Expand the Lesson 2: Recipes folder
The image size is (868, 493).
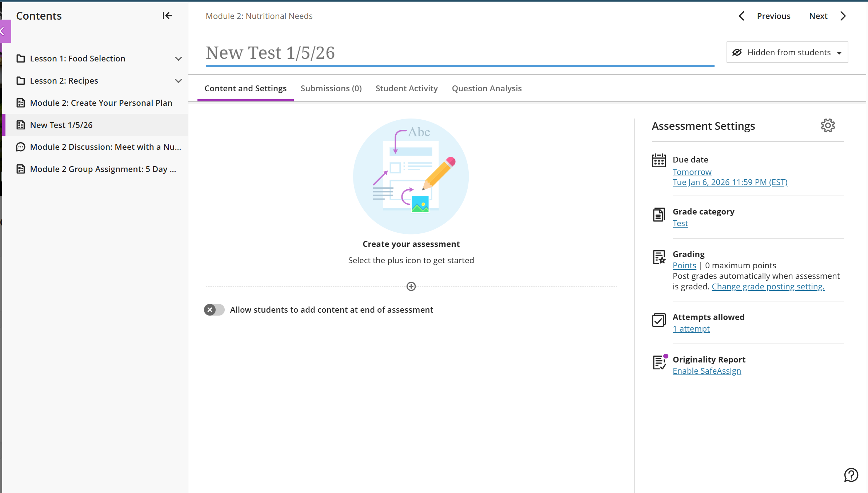[x=178, y=81]
